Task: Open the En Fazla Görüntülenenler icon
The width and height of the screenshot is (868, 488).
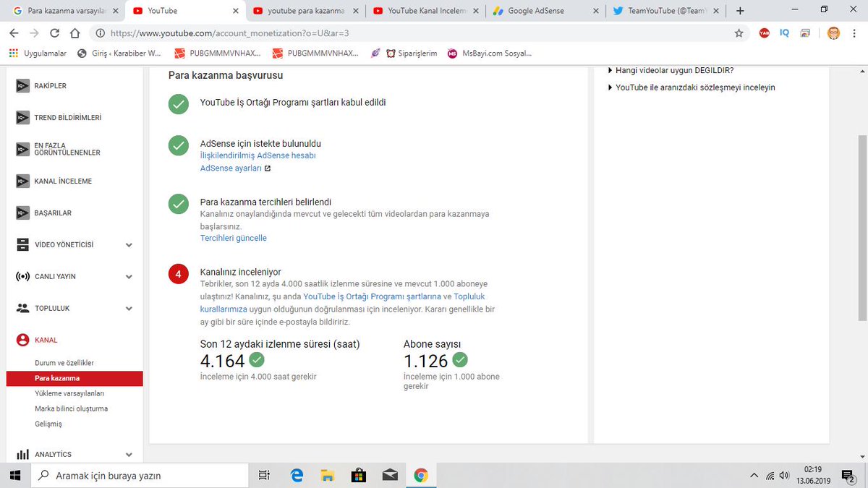Action: (22, 150)
